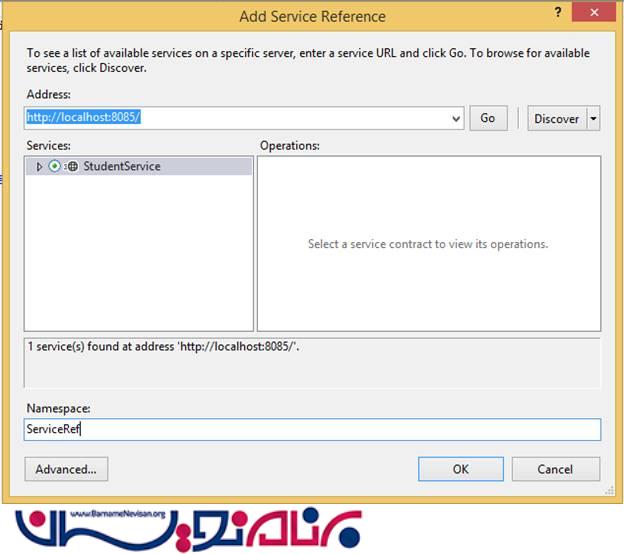Screen dimensions: 624x554
Task: Click the green service icon beside StudentService
Action: 55,166
